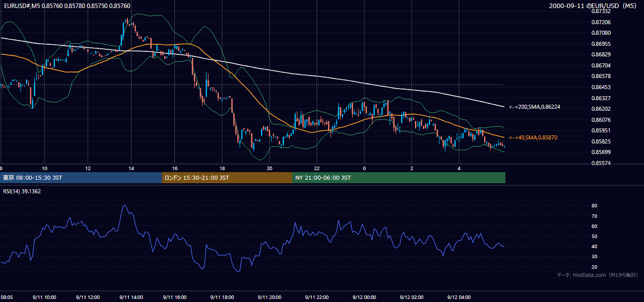Click price level 0.86076 on the axis
644x302 pixels.
coord(601,120)
